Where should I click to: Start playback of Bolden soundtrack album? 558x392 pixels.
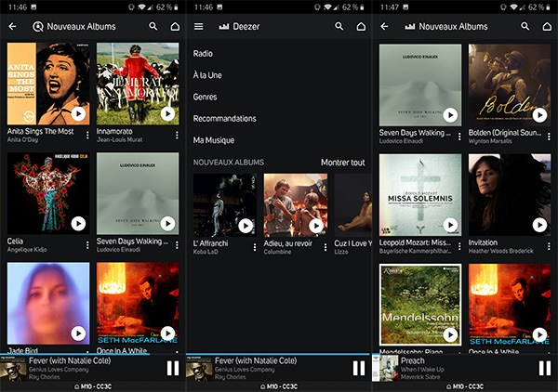click(x=539, y=115)
